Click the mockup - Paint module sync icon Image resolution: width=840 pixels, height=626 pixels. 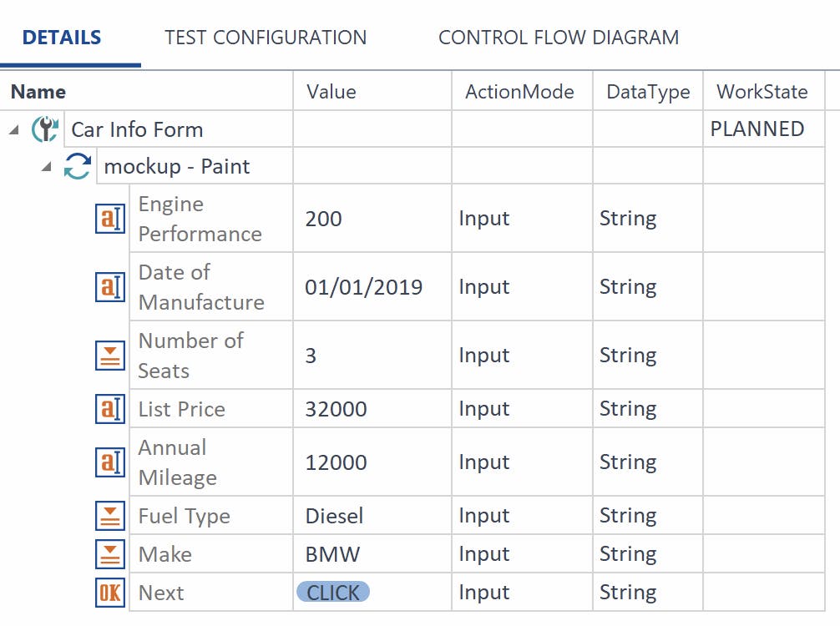coord(78,166)
